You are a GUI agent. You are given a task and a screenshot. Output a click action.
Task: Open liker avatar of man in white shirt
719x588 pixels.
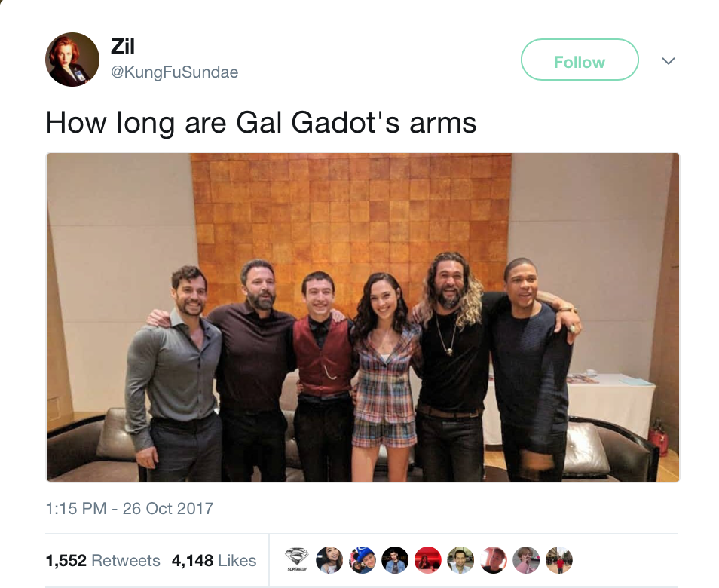coord(460,560)
